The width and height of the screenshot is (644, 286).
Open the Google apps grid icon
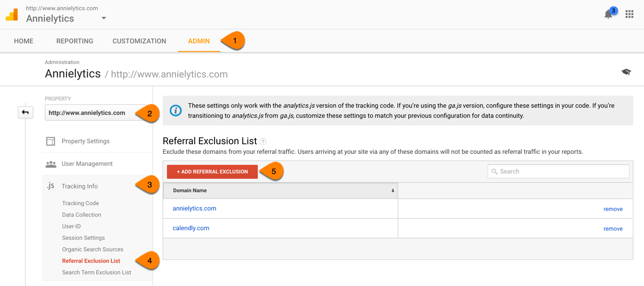click(629, 14)
